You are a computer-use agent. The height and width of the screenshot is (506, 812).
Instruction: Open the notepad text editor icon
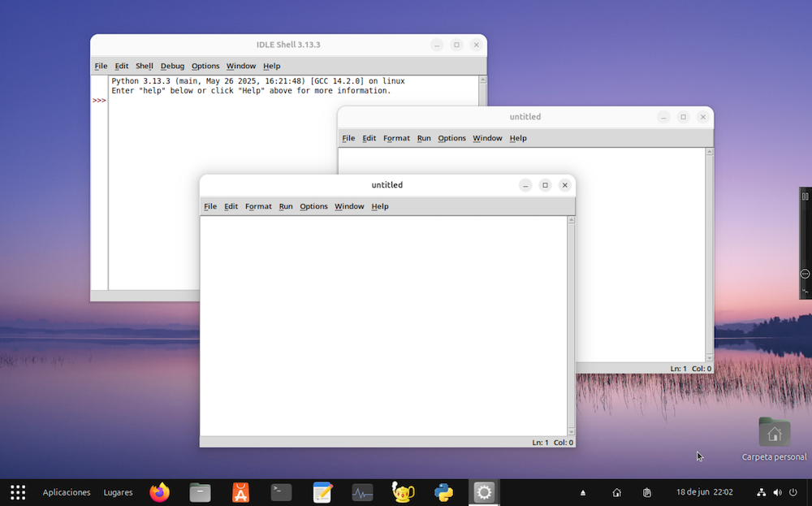point(322,492)
